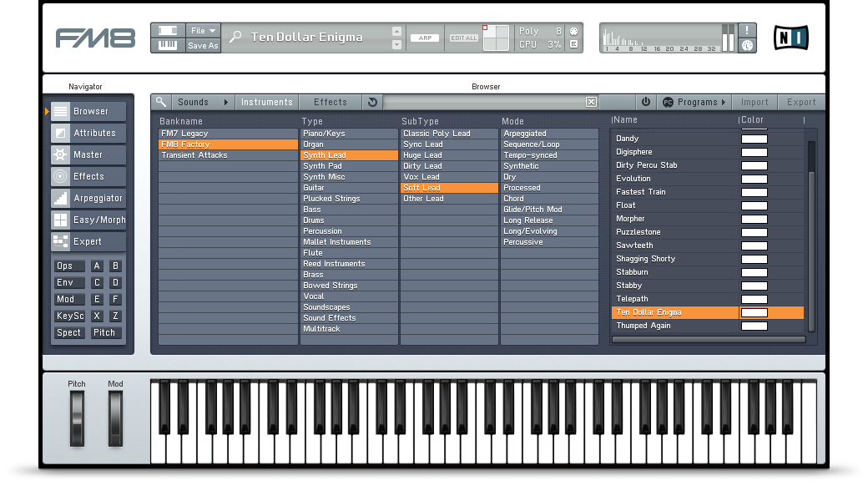
Task: Select the FM7 Legacy bank
Action: [228, 134]
